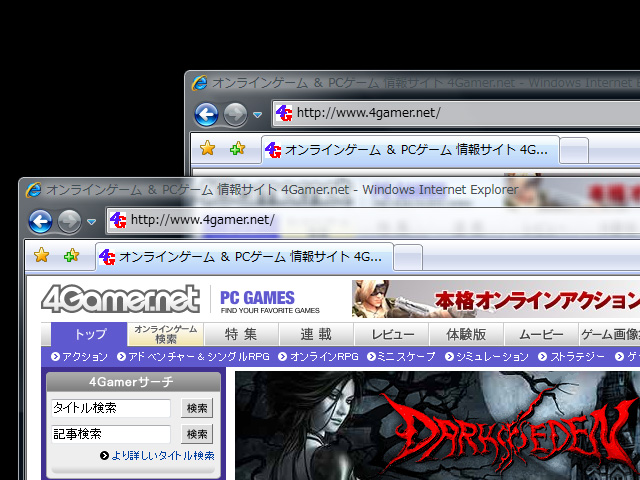Click the rear window title bar text
The height and width of the screenshot is (480, 640).
pyautogui.click(x=426, y=83)
